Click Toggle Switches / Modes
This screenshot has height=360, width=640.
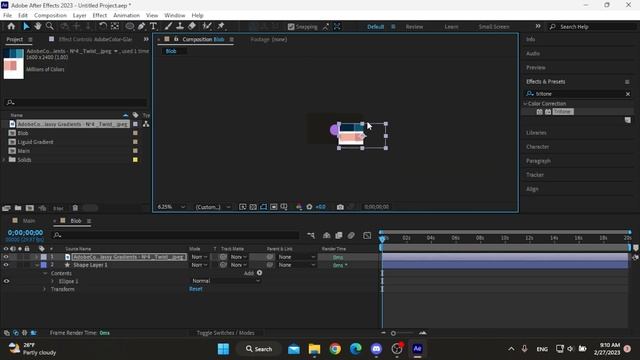225,333
